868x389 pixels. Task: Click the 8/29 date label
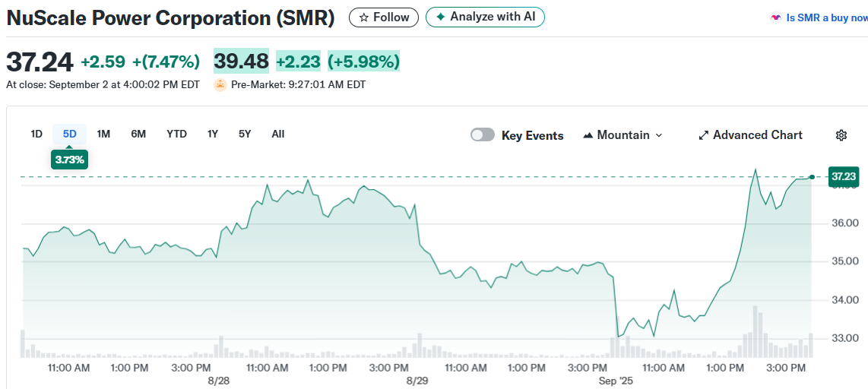(417, 381)
